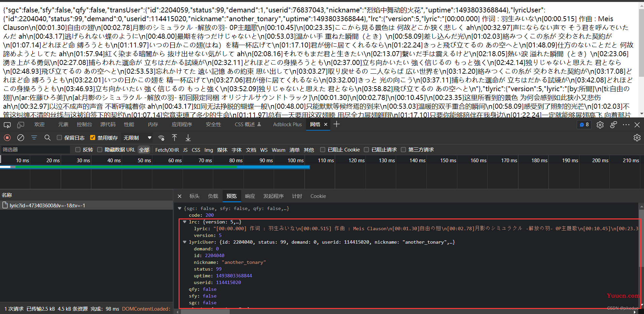Image resolution: width=644 pixels, height=314 pixels.
Task: Open 安全性 panel tab
Action: 214,125
